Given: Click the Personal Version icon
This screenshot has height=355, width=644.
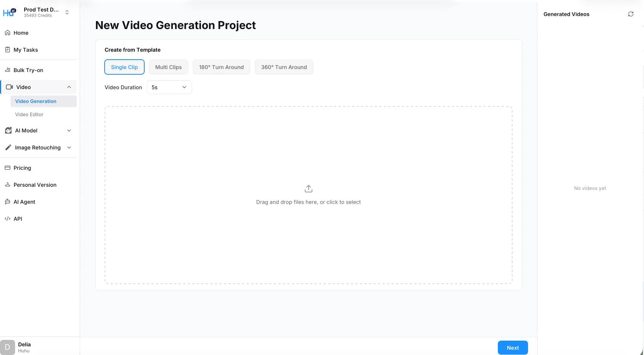Looking at the screenshot, I should 8,185.
